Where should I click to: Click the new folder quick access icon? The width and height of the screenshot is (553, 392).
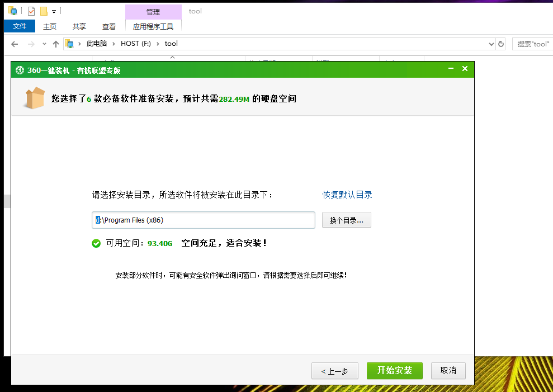[44, 11]
